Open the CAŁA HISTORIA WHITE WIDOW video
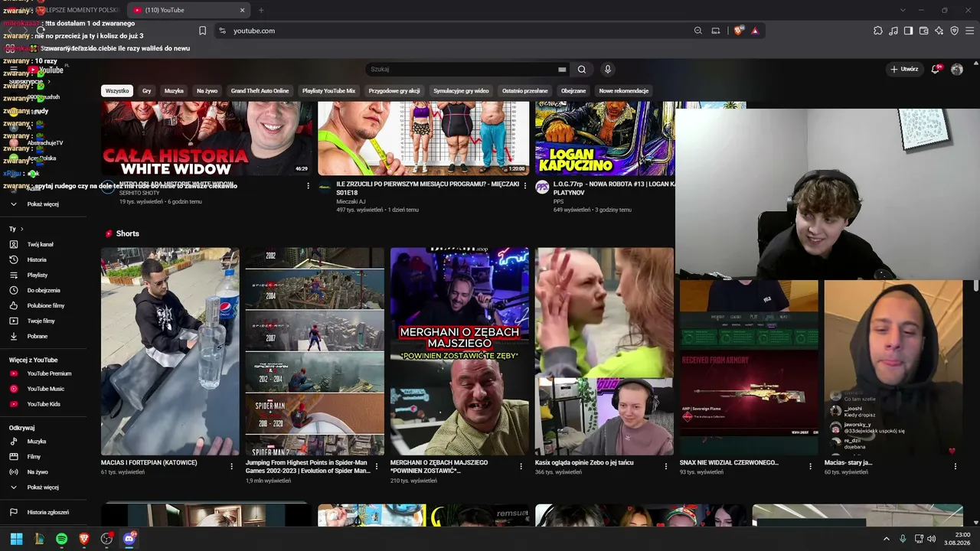The width and height of the screenshot is (980, 551). [x=207, y=139]
